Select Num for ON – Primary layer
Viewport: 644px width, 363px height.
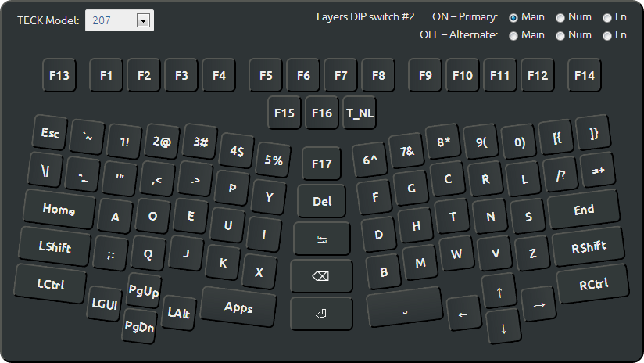tap(560, 18)
